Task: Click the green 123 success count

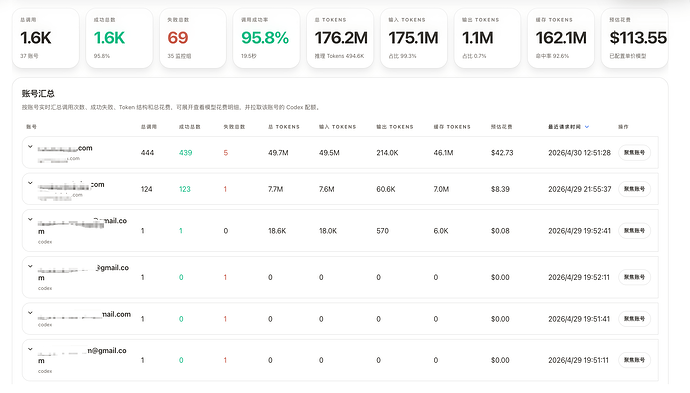Action: [184, 189]
